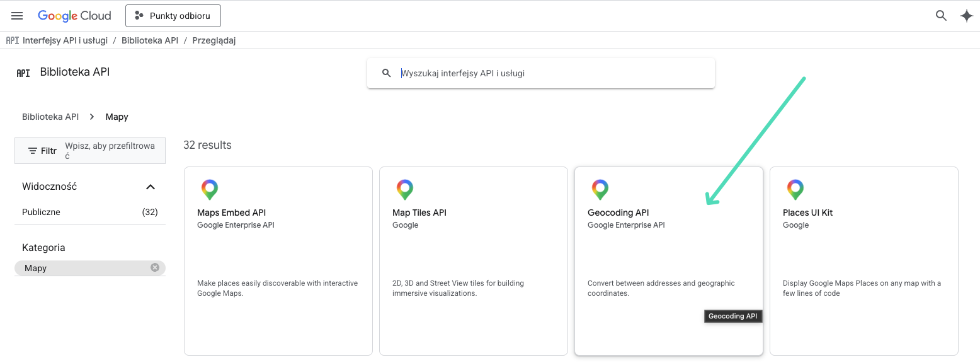Click the Interfejsy API i usługi breadcrumb

pos(65,40)
